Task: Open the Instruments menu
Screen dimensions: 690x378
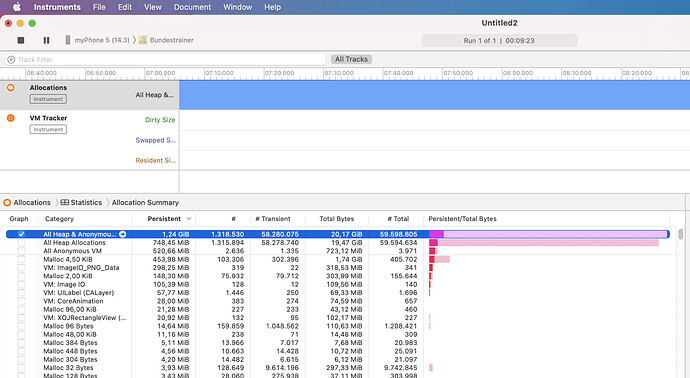Action: 57,7
